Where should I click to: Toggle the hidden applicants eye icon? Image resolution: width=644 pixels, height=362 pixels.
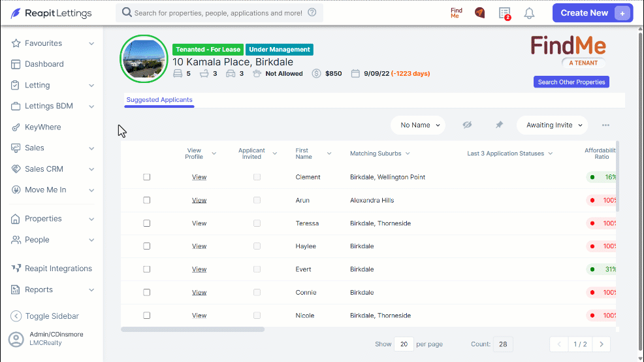pyautogui.click(x=467, y=125)
